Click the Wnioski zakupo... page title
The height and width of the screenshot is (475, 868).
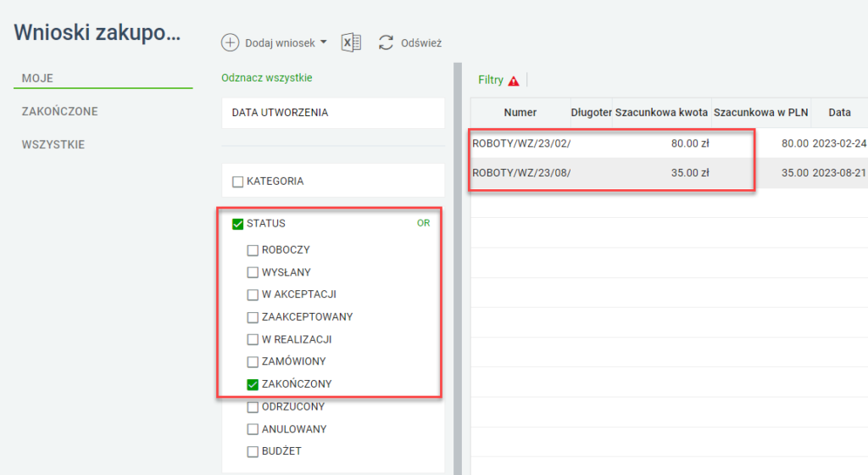(x=97, y=33)
